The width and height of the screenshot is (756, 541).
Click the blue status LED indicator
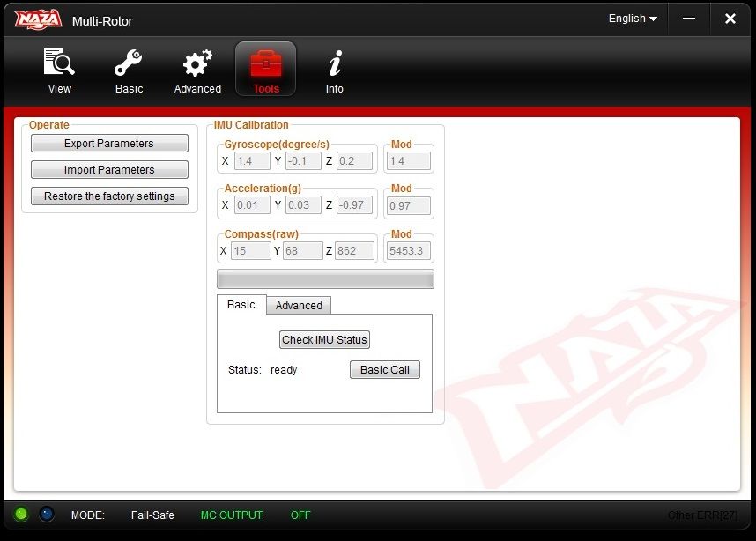[x=47, y=514]
